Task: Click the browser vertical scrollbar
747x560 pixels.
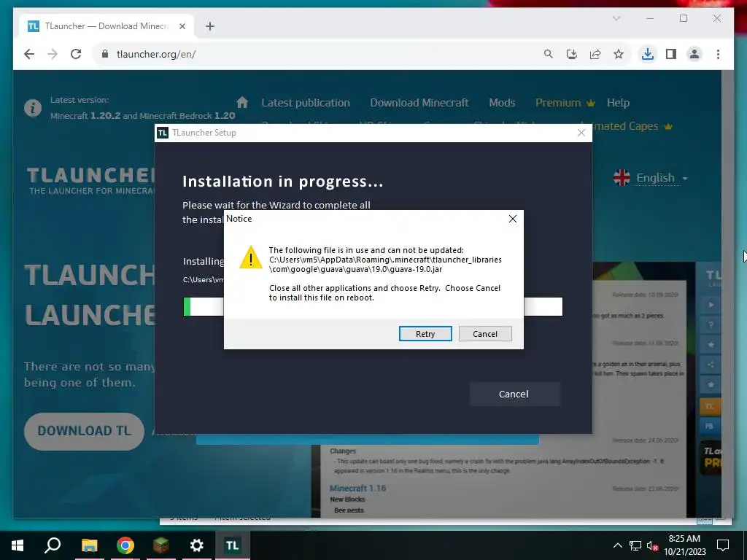Action: pyautogui.click(x=727, y=294)
